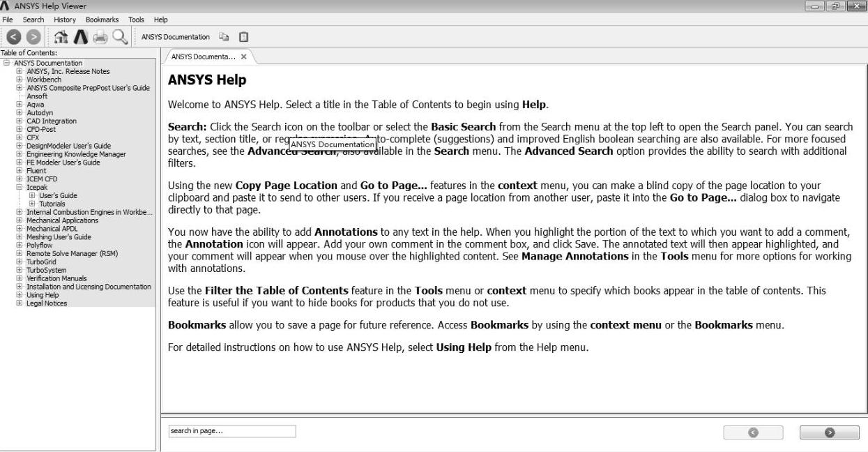Expand the TurboGrid tree node
Image resolution: width=868 pixels, height=452 pixels.
point(20,262)
